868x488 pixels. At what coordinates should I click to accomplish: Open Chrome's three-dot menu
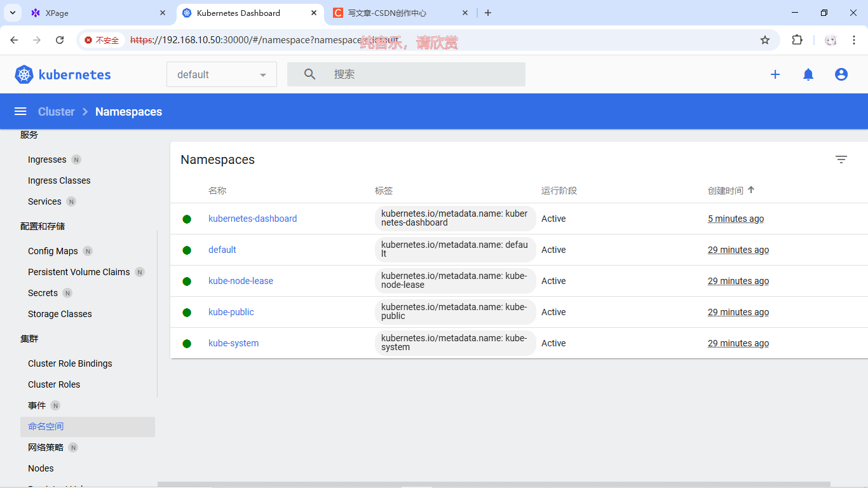pos(853,40)
